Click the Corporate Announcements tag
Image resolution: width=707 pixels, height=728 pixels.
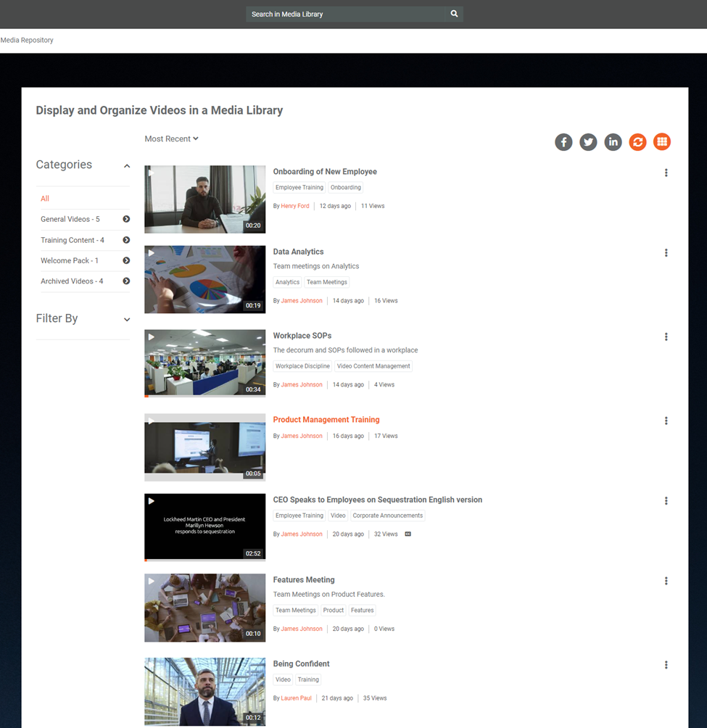click(x=387, y=516)
